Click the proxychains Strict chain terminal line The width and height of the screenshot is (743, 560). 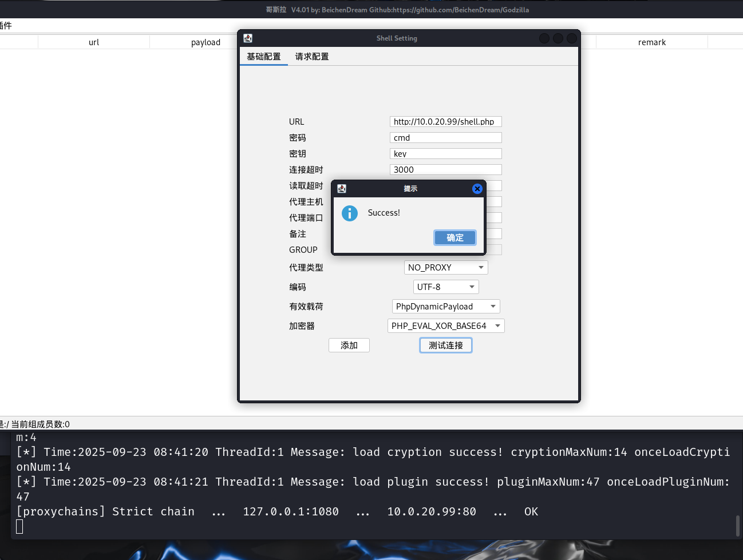pos(277,512)
